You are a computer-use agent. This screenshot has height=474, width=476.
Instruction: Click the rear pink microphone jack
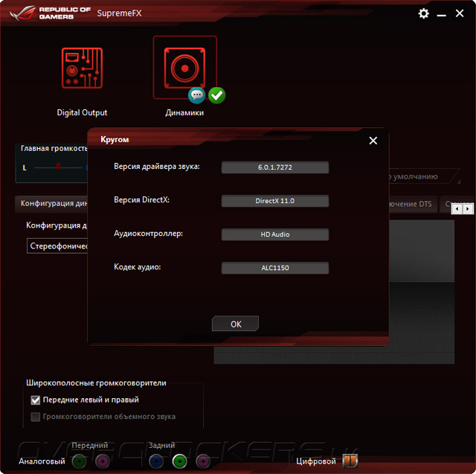pos(203,461)
